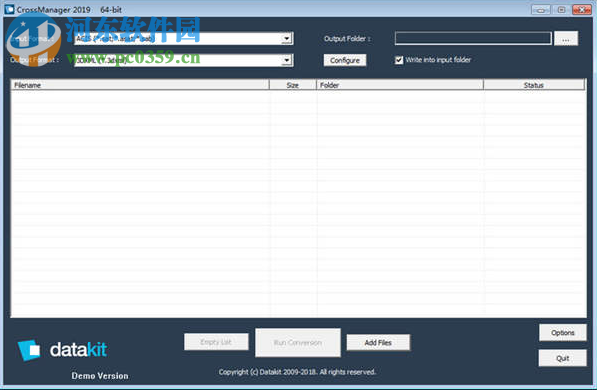Click the Empty List button
This screenshot has width=597, height=390.
pyautogui.click(x=216, y=342)
